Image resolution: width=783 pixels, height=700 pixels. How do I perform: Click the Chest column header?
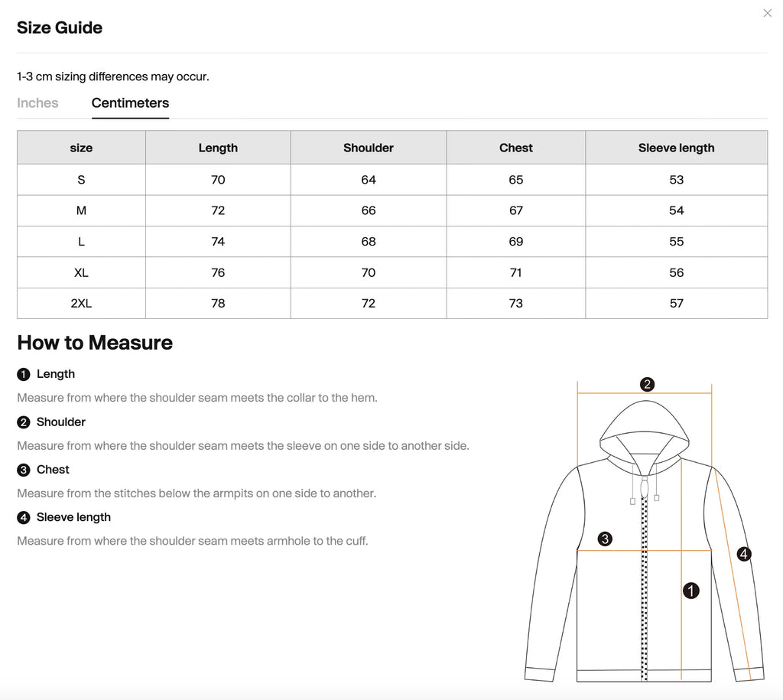click(515, 148)
